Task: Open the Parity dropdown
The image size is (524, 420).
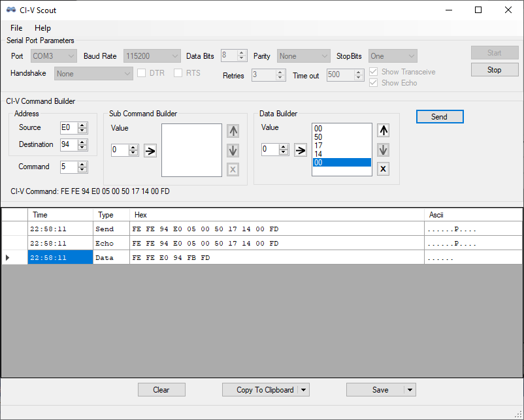Action: click(303, 56)
